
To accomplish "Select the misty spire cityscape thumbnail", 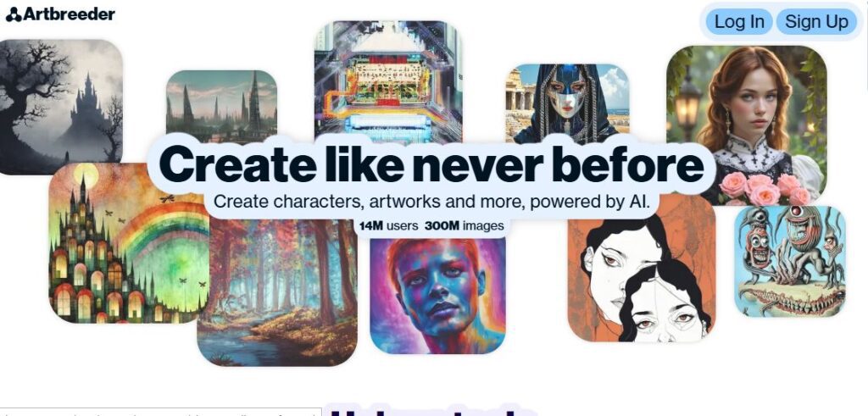I will pos(221,105).
